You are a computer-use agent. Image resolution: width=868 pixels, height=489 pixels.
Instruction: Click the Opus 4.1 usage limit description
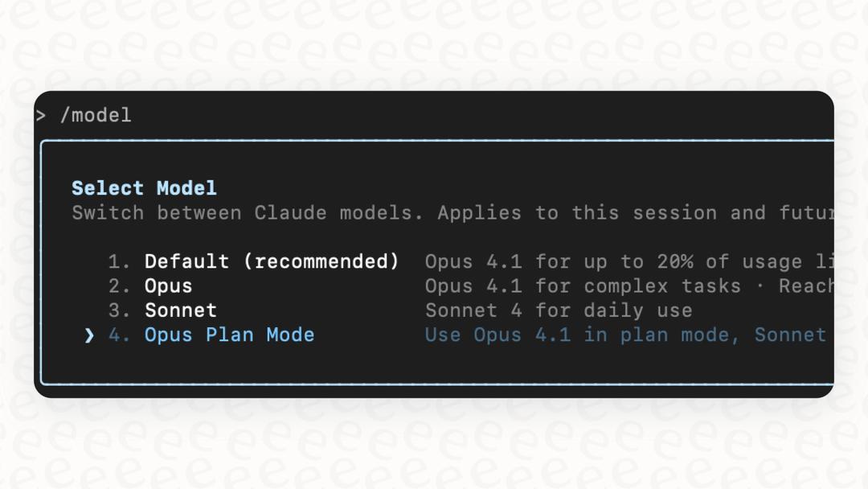(x=627, y=261)
